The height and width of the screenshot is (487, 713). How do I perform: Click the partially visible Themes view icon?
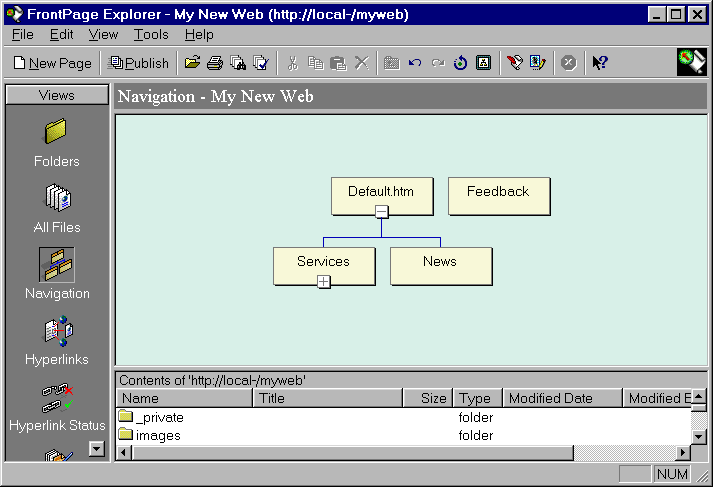click(x=58, y=455)
